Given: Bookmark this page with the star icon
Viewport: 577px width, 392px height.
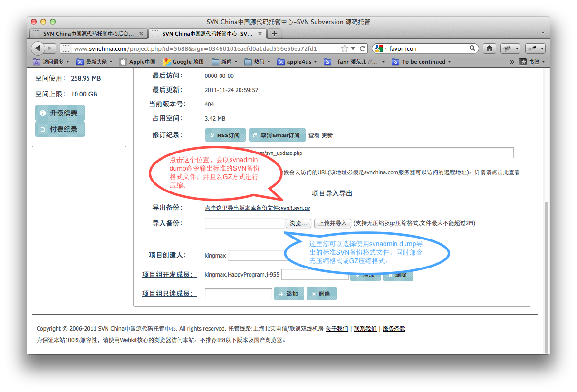Looking at the screenshot, I should coord(345,48).
